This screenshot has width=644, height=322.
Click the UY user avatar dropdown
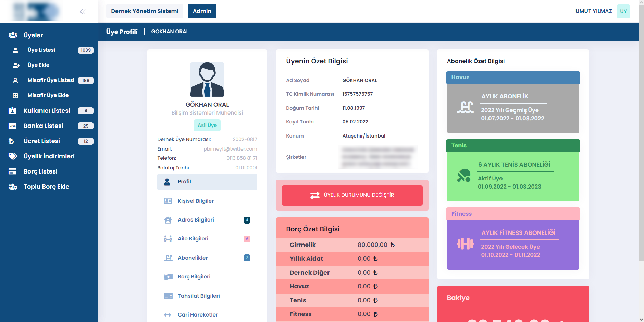623,11
